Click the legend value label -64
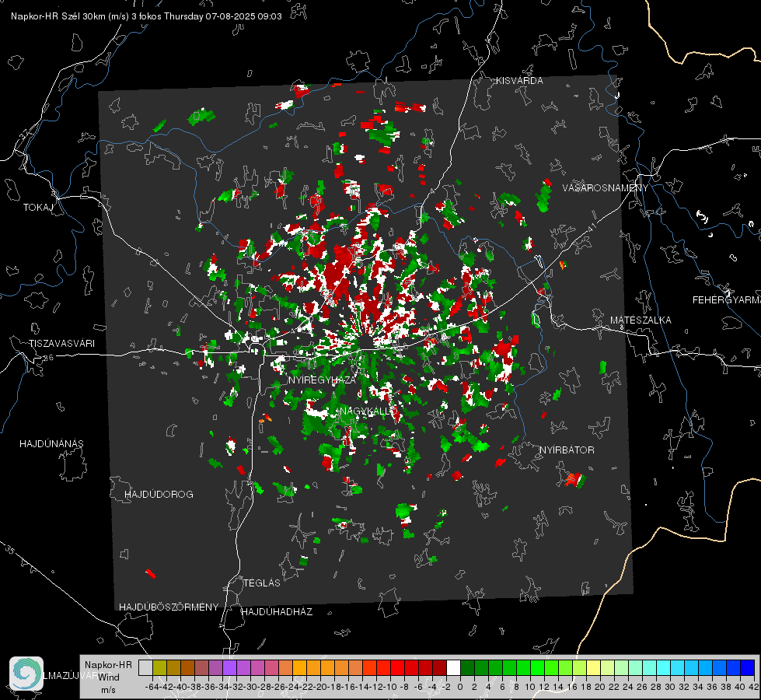 [152, 688]
